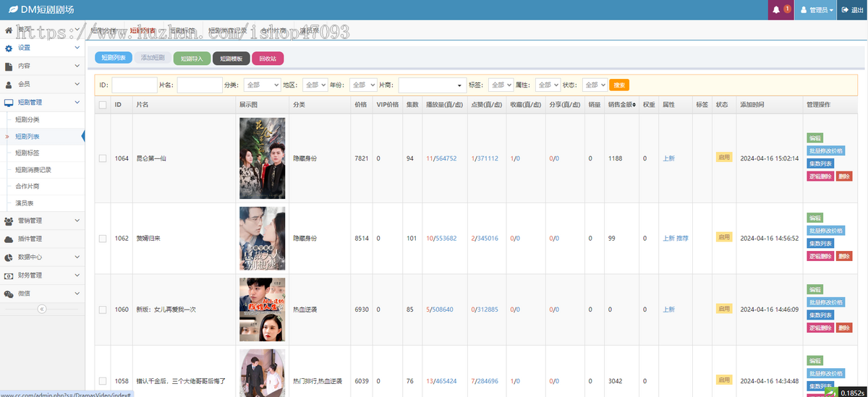
Task: Open the poster thumbnail for 赘婿归来
Action: (262, 238)
